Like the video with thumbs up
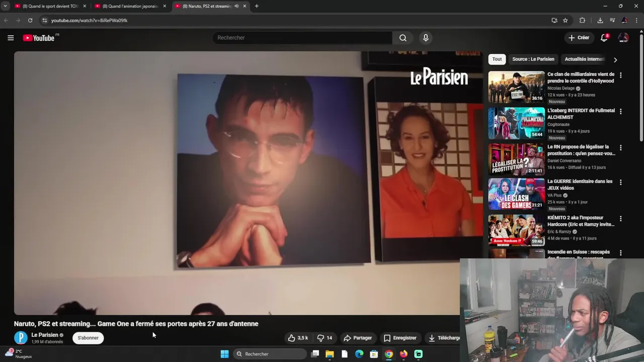Screen dimensions: 644x362 (298, 338)
